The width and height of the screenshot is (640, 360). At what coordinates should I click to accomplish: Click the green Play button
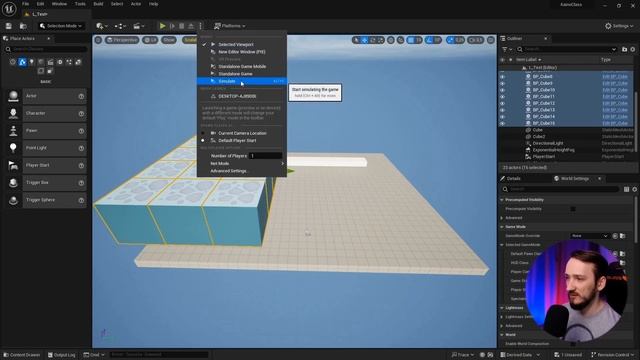pos(162,26)
